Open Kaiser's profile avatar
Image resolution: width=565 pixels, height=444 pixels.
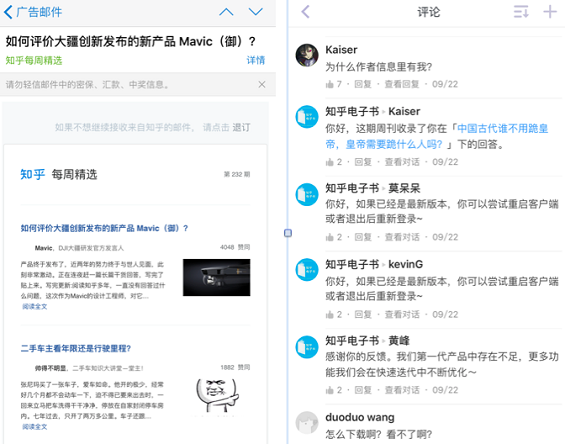[307, 56]
